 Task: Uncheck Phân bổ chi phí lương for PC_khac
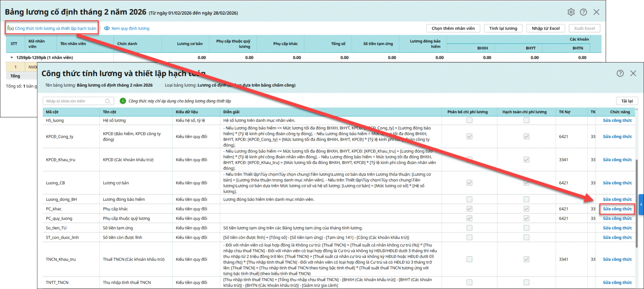(469, 209)
